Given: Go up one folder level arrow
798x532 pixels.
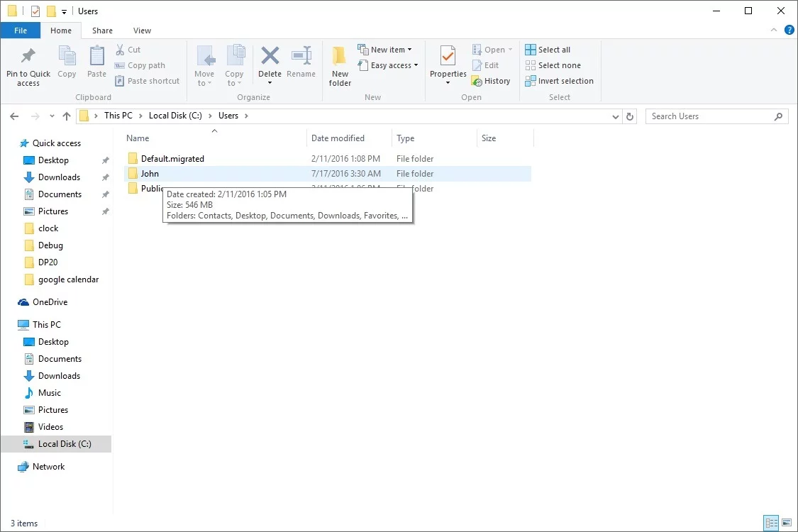Looking at the screenshot, I should 67,116.
